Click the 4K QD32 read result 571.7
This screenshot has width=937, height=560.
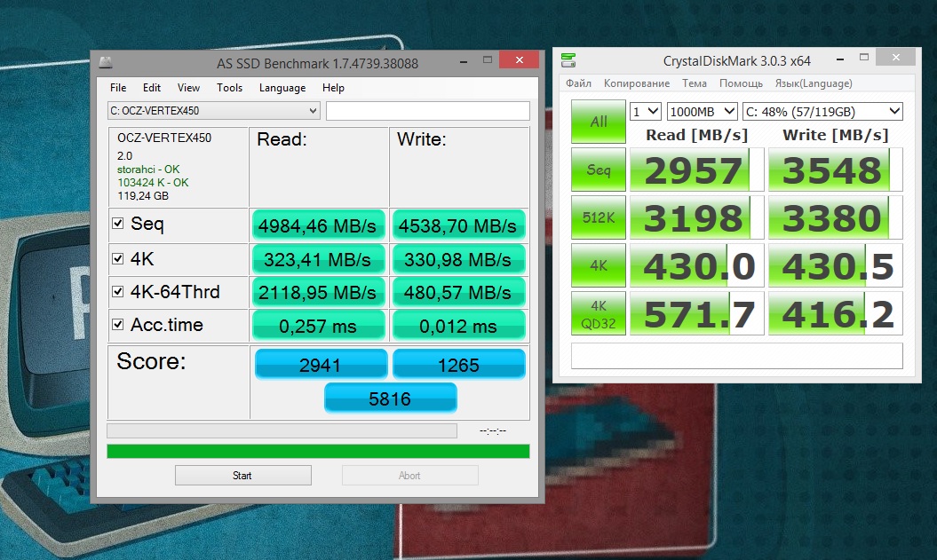point(697,313)
